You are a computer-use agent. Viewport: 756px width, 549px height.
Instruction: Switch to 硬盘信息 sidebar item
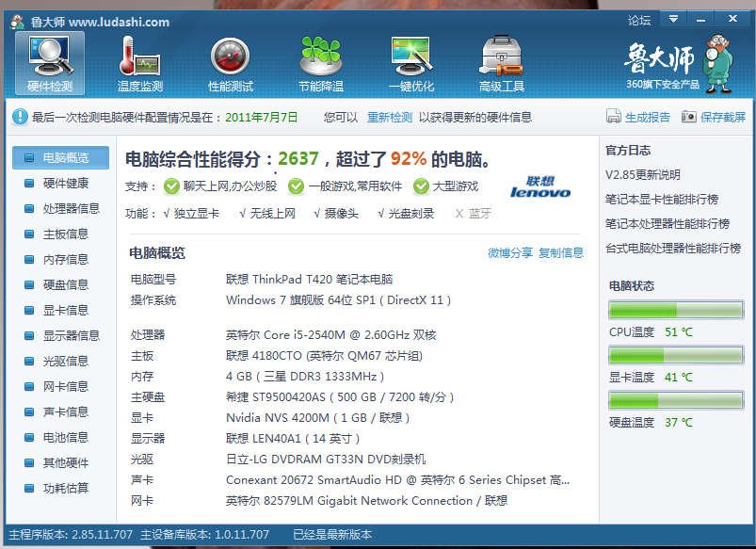(x=65, y=284)
